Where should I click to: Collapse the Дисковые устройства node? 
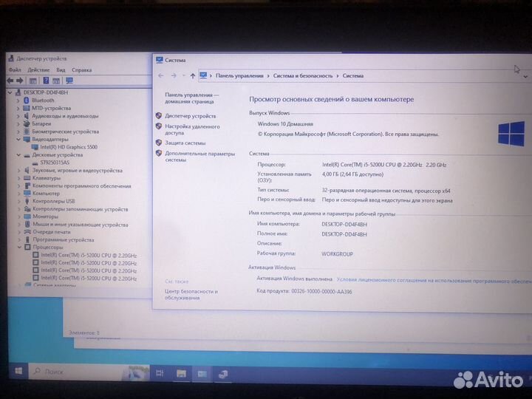[18, 154]
